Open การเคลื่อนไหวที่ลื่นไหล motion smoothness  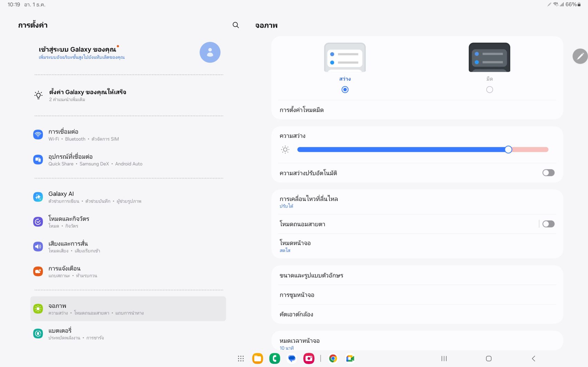point(417,202)
